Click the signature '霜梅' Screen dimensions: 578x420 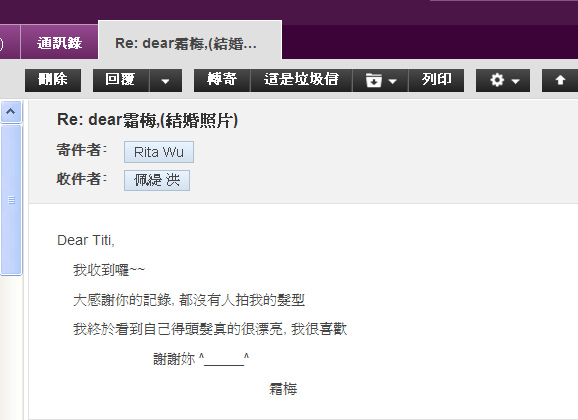[283, 389]
